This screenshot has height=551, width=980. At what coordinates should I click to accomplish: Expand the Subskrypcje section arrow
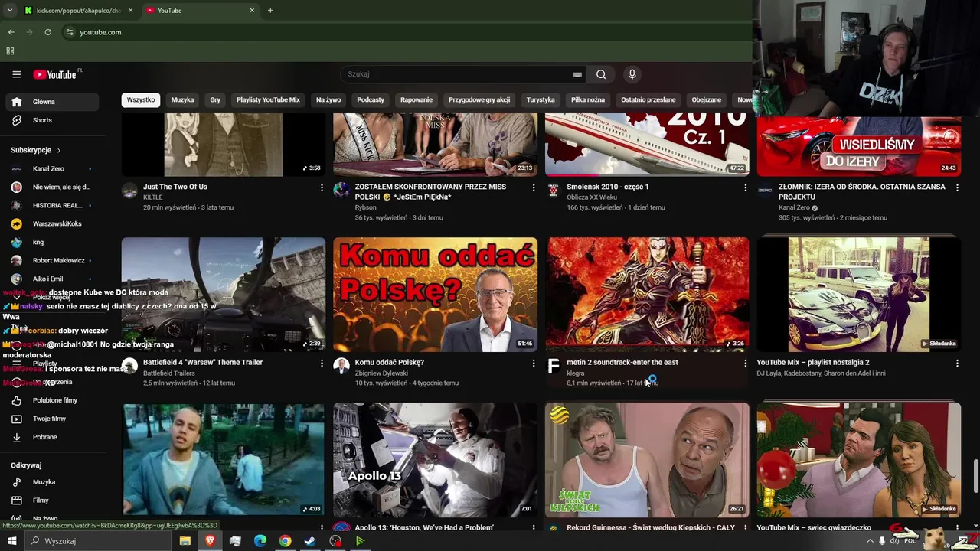click(58, 150)
